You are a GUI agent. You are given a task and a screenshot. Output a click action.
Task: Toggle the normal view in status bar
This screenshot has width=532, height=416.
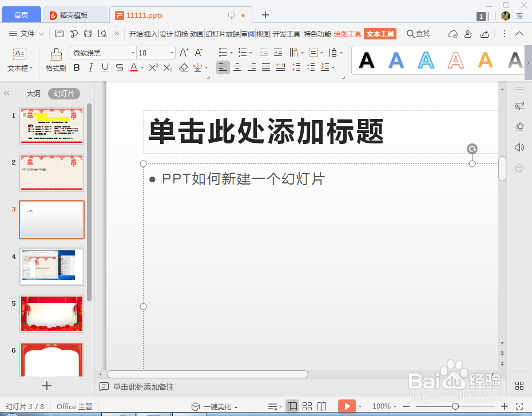coord(292,406)
